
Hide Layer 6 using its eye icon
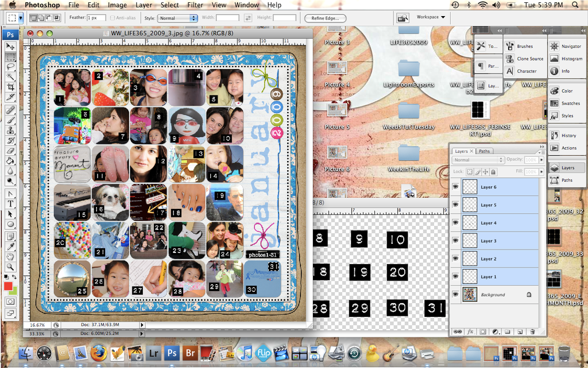(x=455, y=187)
